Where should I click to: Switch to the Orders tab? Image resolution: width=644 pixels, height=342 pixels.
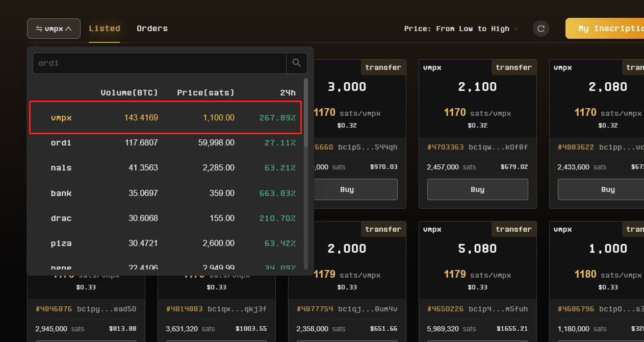[152, 28]
